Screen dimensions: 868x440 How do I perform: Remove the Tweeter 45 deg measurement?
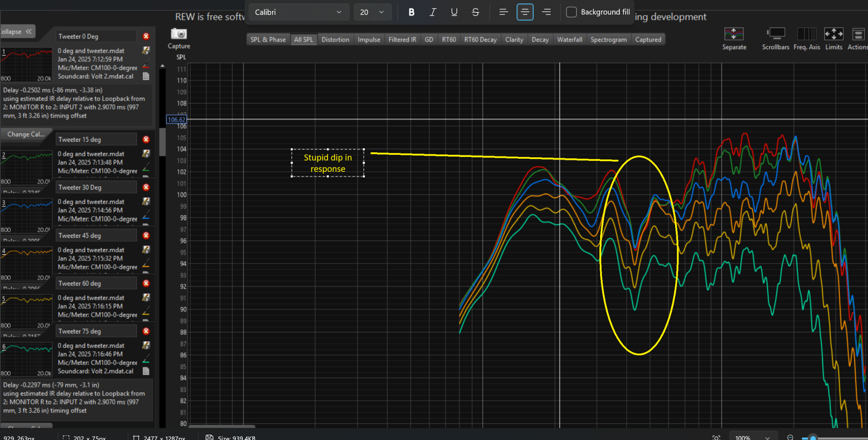[146, 235]
